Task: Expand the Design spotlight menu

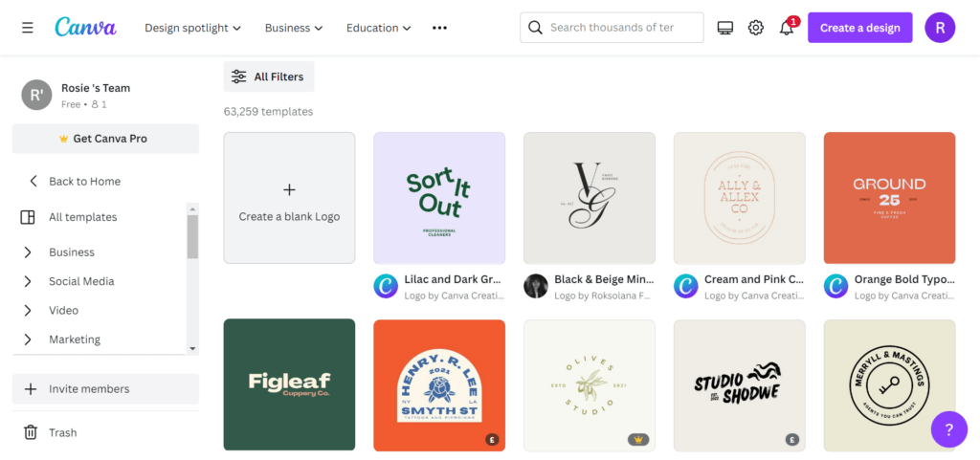Action: 192,28
